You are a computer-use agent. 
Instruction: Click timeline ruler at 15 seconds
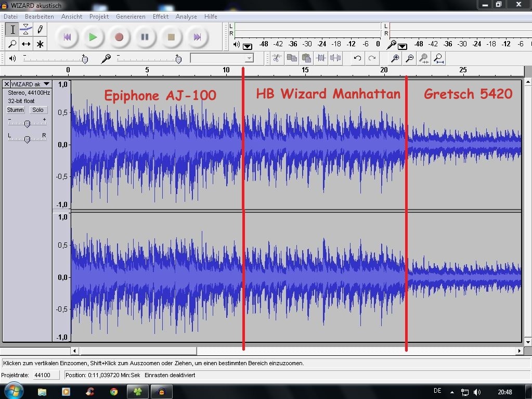click(305, 70)
